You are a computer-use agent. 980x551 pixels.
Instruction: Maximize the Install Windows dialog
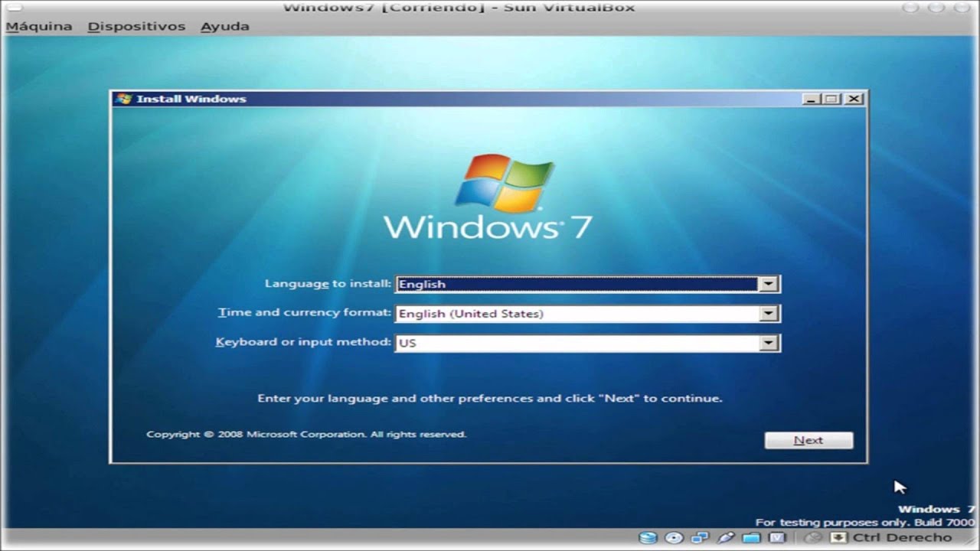coord(831,99)
